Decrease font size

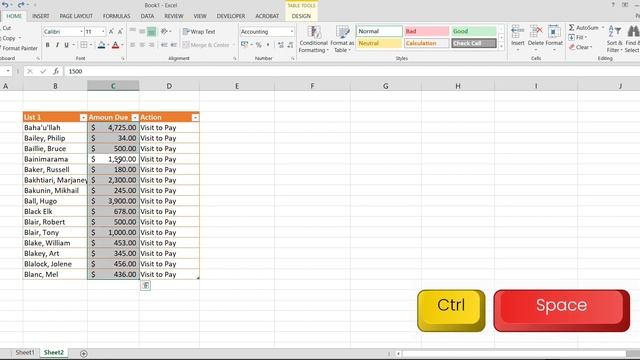click(x=120, y=31)
